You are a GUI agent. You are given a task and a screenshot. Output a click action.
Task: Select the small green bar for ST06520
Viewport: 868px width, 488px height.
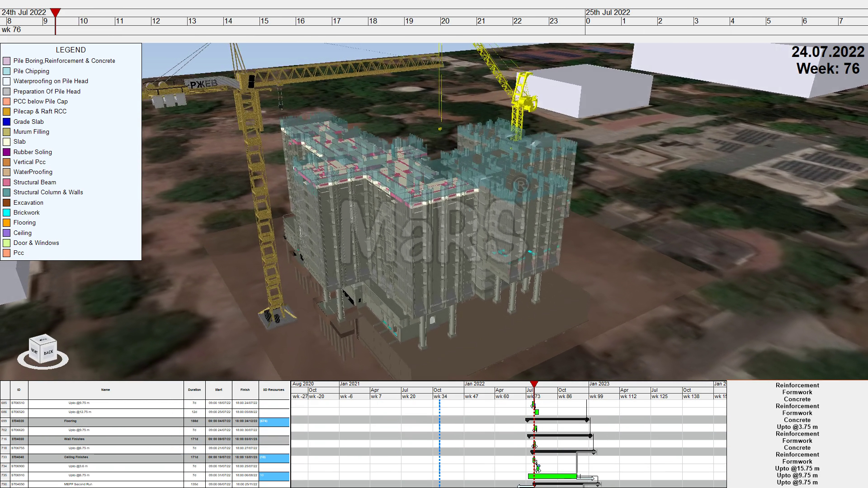tap(537, 412)
